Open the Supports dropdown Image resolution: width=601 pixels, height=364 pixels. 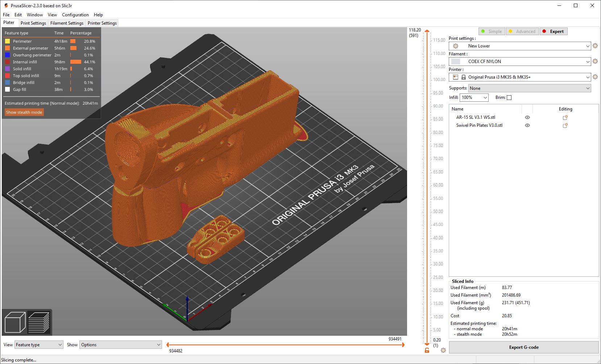[x=529, y=88]
